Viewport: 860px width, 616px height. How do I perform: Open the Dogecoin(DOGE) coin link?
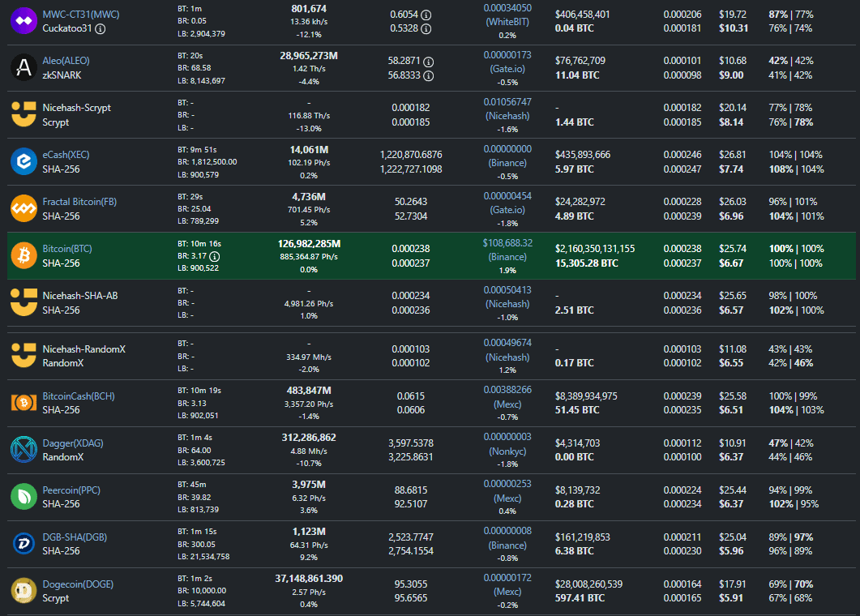78,584
